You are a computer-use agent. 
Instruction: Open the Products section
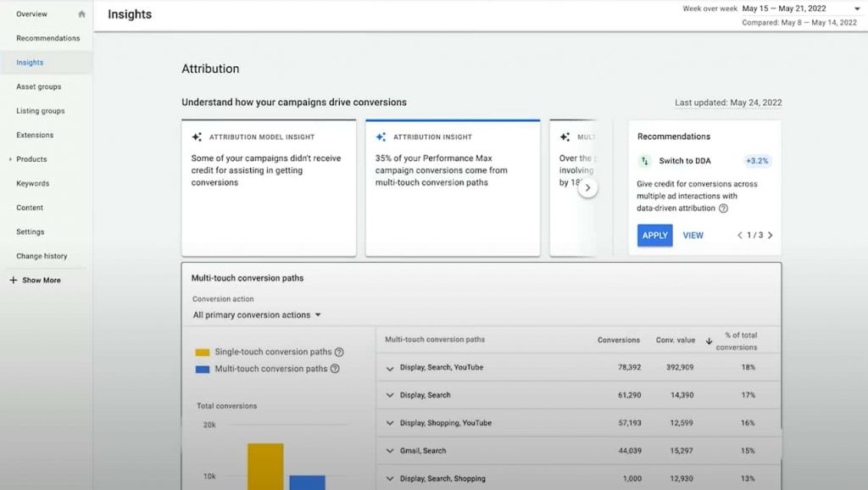point(31,159)
